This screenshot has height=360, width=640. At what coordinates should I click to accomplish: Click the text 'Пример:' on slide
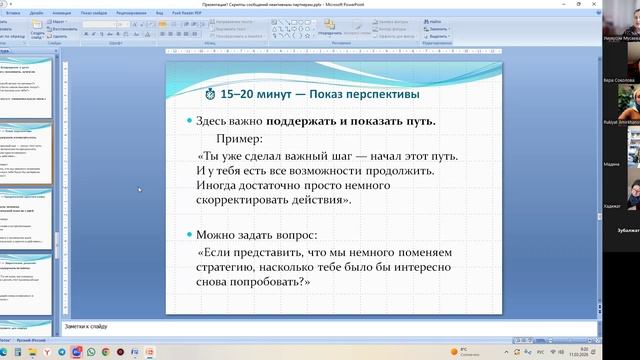(x=239, y=139)
